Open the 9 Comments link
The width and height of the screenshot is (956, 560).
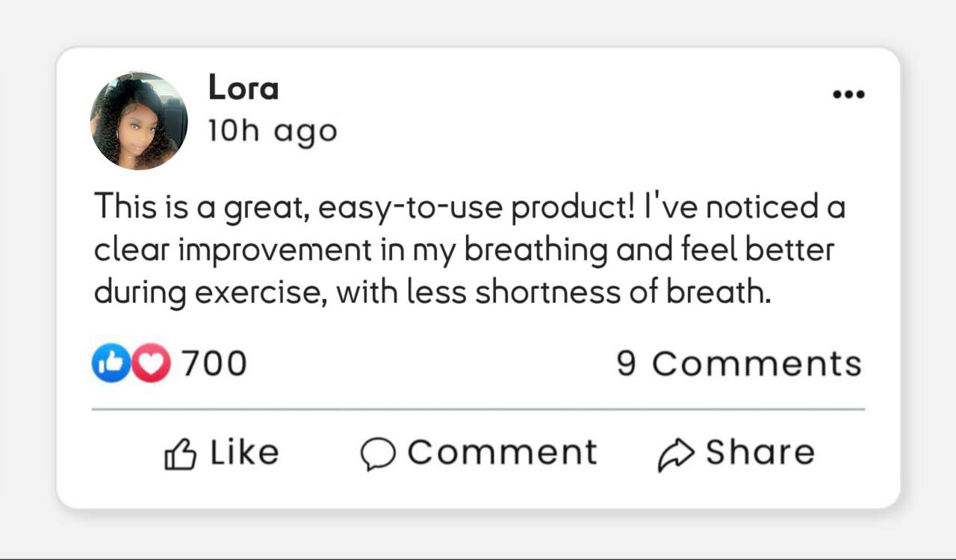click(739, 364)
